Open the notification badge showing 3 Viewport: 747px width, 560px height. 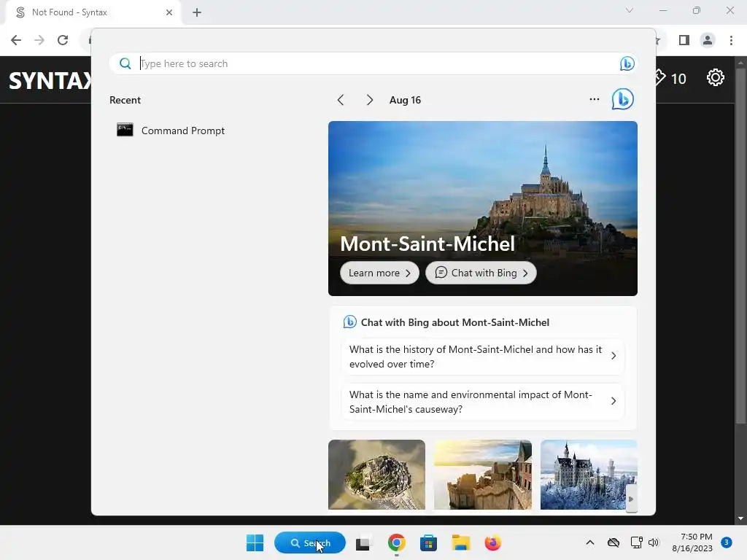point(726,542)
